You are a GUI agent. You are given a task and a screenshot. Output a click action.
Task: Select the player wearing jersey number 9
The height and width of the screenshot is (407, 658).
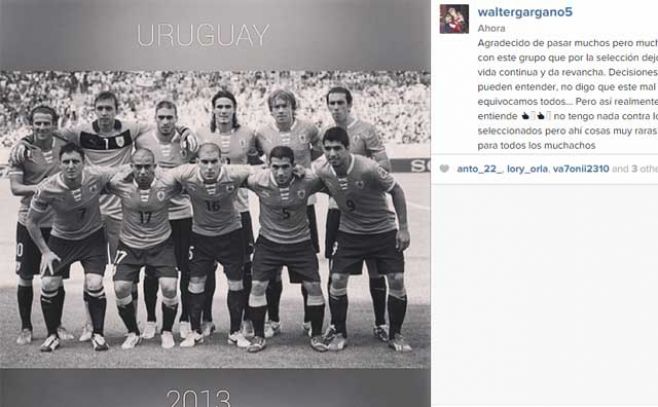click(364, 238)
